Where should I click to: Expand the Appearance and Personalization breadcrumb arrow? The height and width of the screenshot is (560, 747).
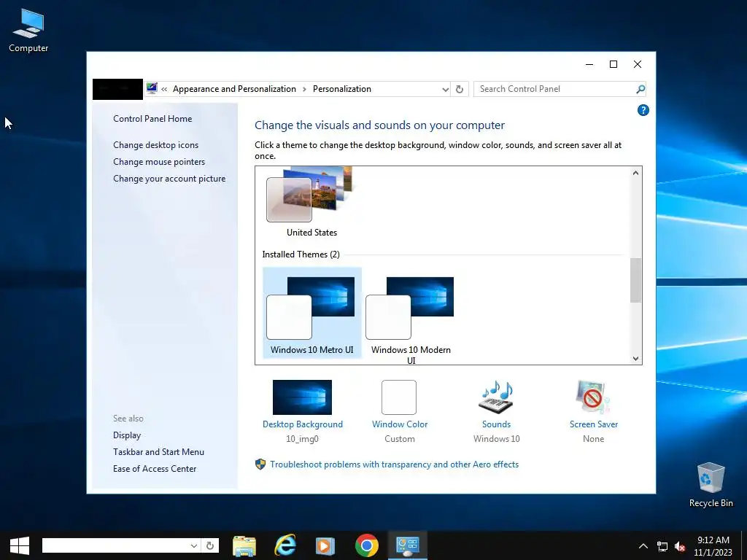point(304,89)
